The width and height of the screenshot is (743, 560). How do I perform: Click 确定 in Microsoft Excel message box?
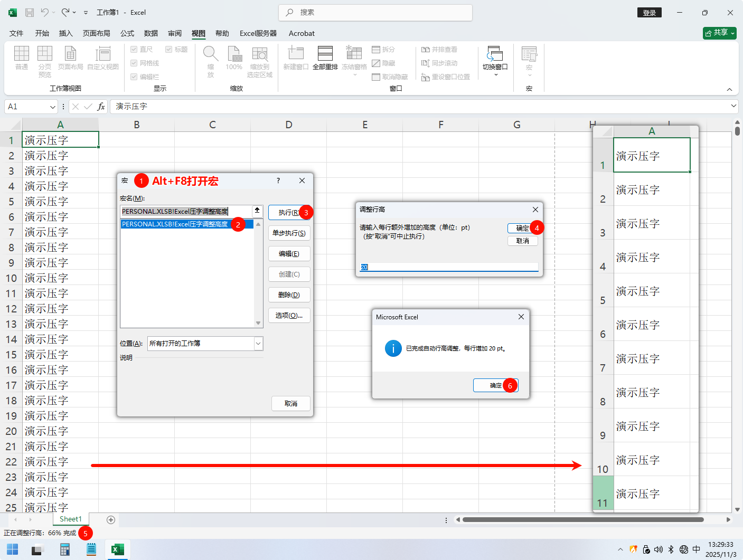pyautogui.click(x=496, y=385)
